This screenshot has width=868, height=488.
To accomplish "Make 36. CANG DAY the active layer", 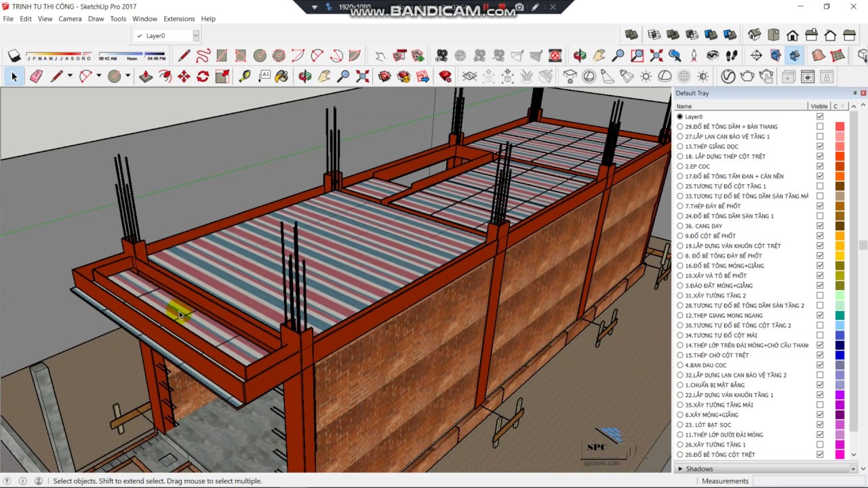I will (680, 226).
